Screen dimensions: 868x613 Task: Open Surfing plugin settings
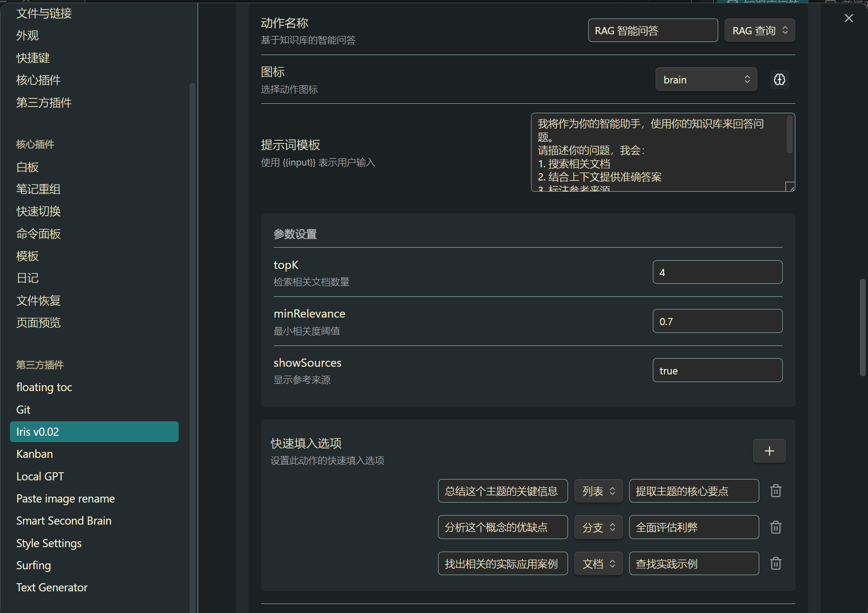coord(94,565)
